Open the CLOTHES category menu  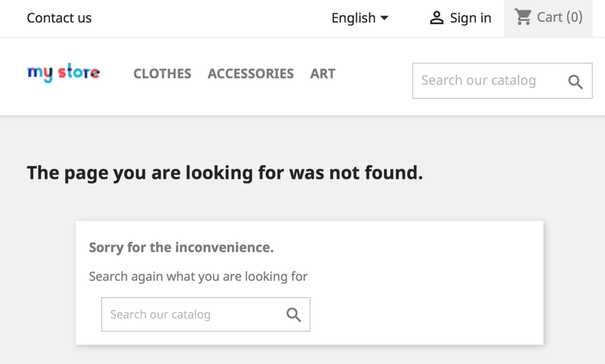(162, 73)
